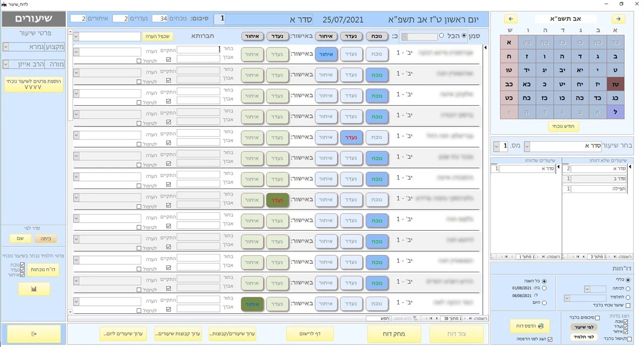Select day כג in calendar

pyautogui.click(x=615, y=98)
